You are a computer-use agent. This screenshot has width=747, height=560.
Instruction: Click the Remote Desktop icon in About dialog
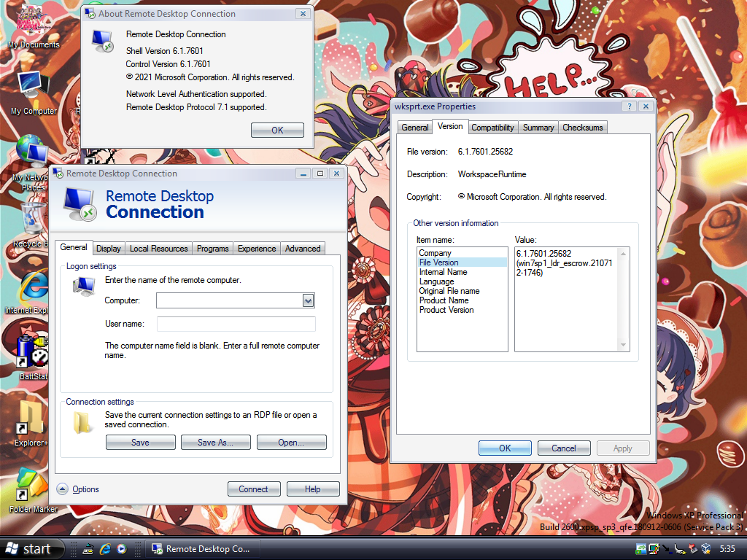pos(102,41)
